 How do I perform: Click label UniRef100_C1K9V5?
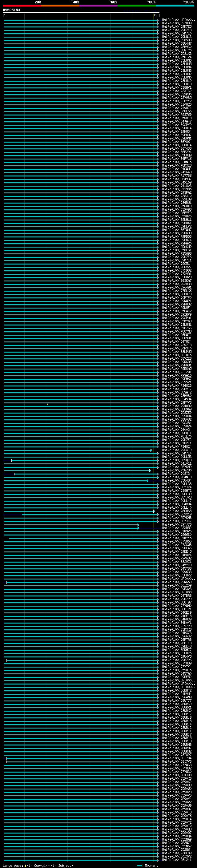tap(177, 531)
